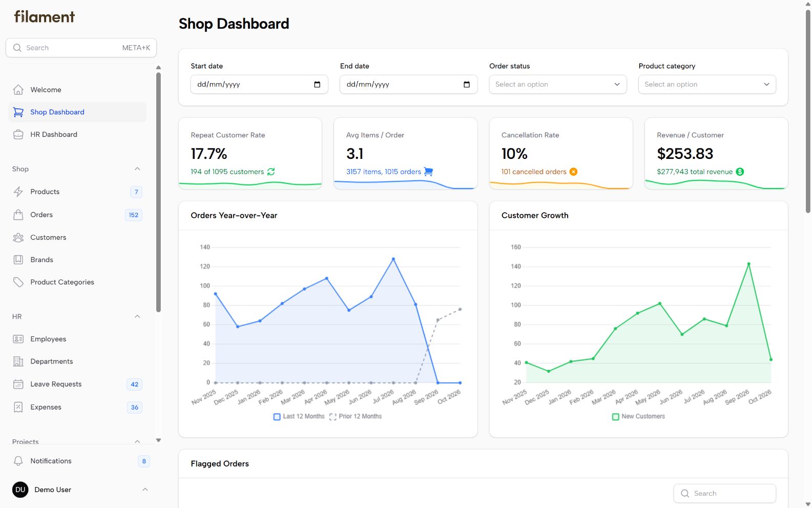
Task: Click the Brands bookmark icon
Action: coord(18,260)
